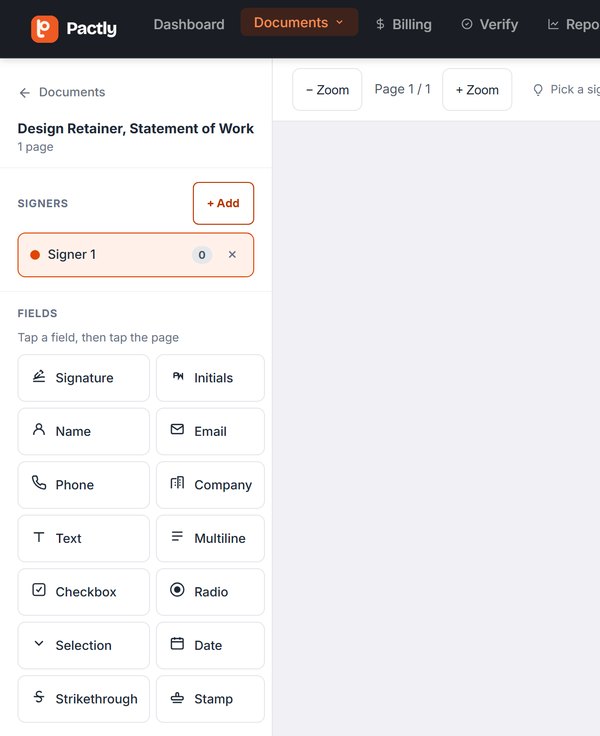Expand the Documents menu chevron
Image resolution: width=600 pixels, height=736 pixels.
tap(339, 22)
